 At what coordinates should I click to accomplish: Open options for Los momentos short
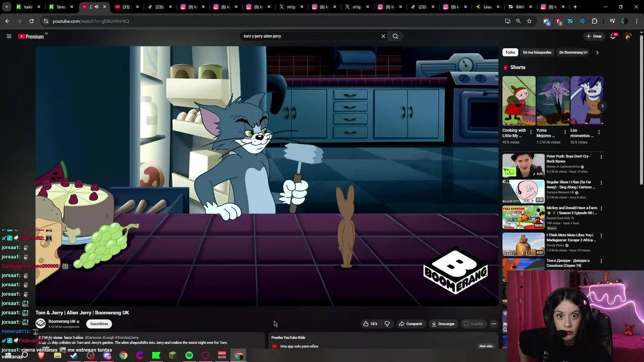tap(598, 132)
